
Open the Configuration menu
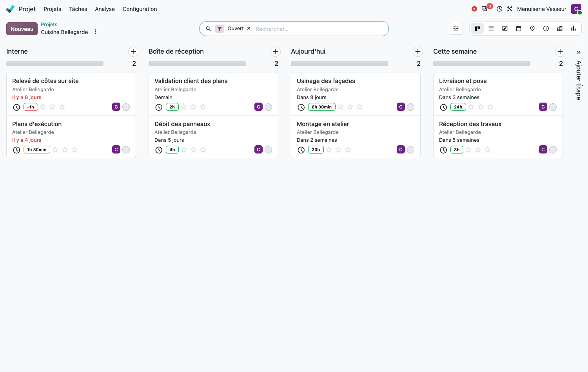pos(140,9)
